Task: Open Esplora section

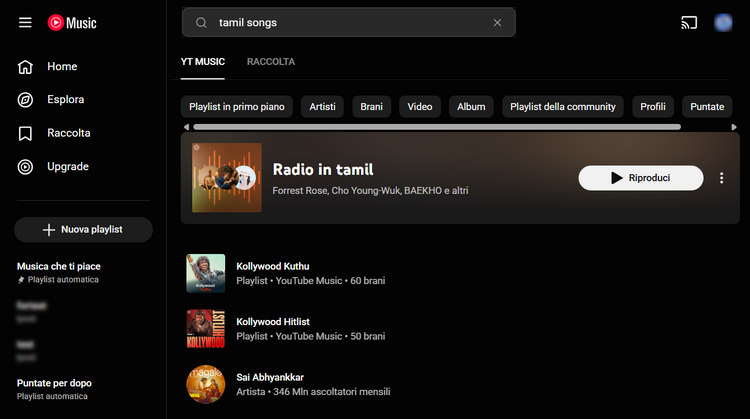Action: click(x=66, y=99)
